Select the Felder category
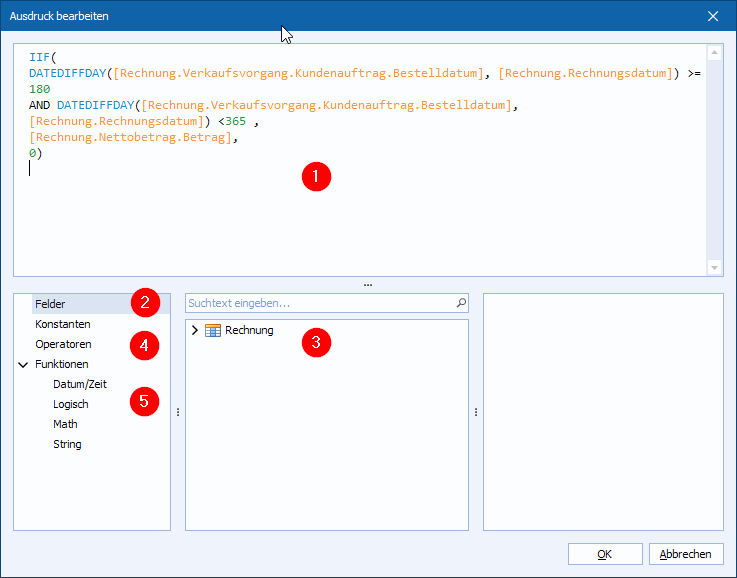This screenshot has height=578, width=737. click(x=50, y=303)
